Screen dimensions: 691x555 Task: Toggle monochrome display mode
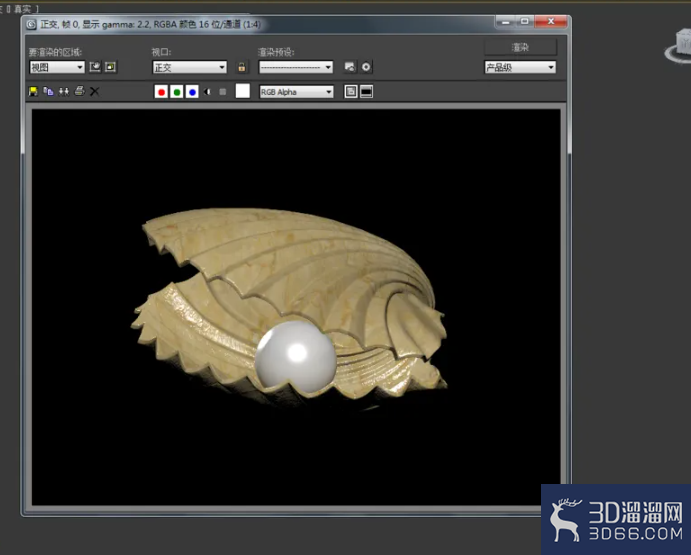(223, 92)
